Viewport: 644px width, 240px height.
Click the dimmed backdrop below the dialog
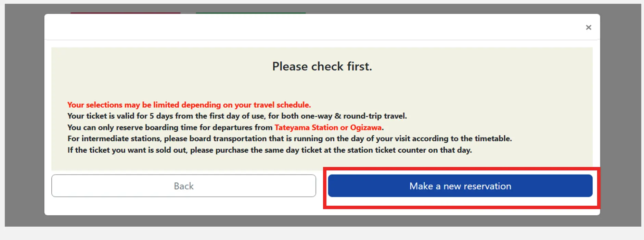pyautogui.click(x=322, y=221)
